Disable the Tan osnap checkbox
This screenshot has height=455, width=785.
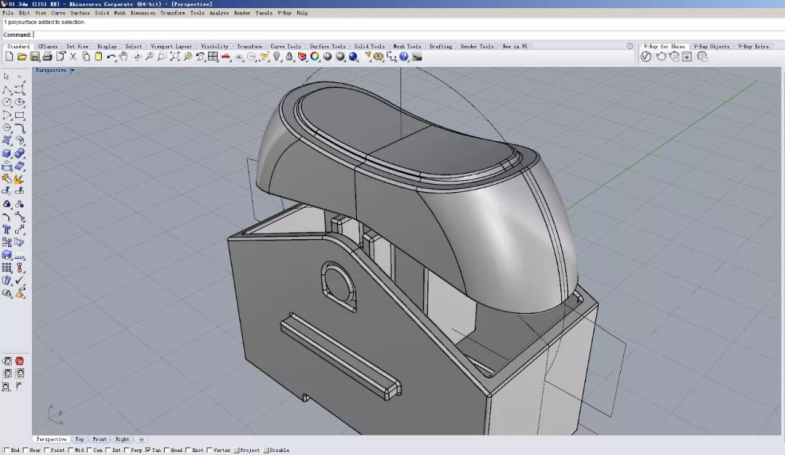(x=149, y=451)
